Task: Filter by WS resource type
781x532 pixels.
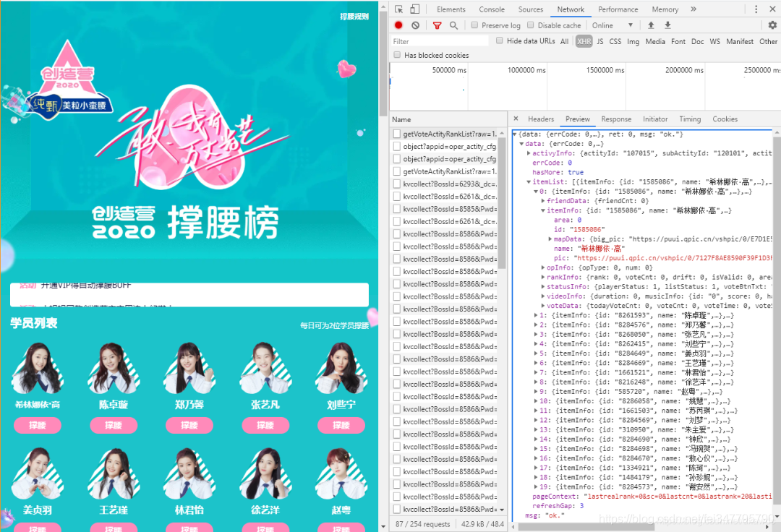Action: pos(714,41)
